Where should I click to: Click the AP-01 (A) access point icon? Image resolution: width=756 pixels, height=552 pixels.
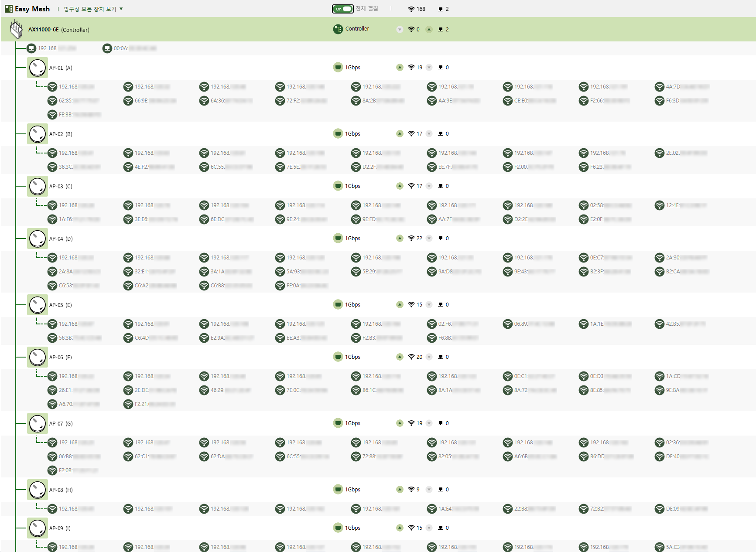[38, 68]
